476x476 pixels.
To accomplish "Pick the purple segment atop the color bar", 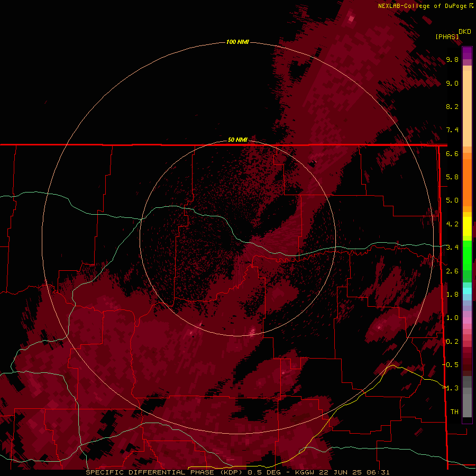I will tap(467, 53).
